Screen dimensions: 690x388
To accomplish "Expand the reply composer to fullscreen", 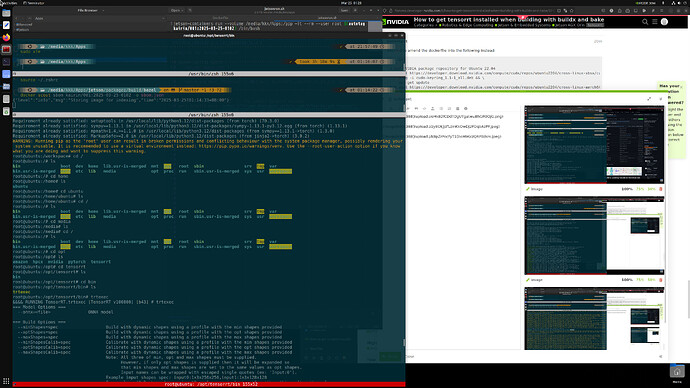I will 649,99.
